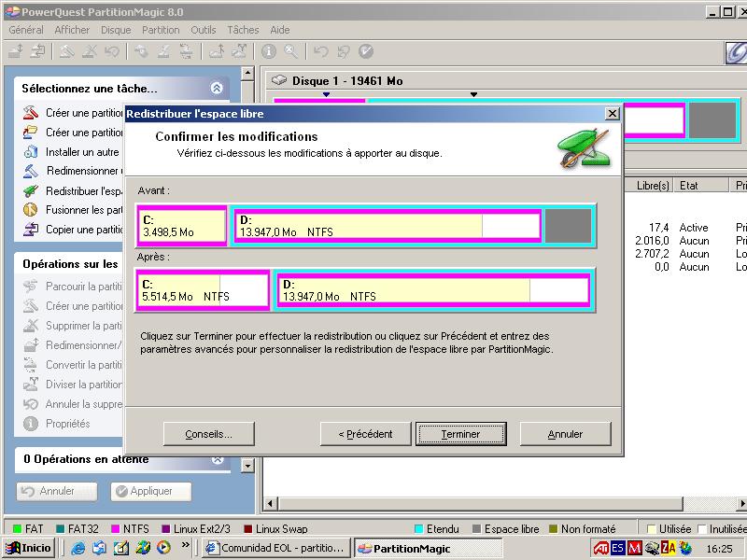Click the 2.707,2 free space cell

(x=652, y=254)
